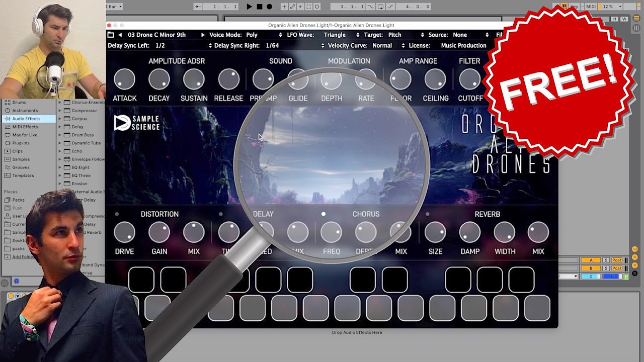The width and height of the screenshot is (644, 362).
Task: Click the Play button in transport bar
Action: click(250, 7)
